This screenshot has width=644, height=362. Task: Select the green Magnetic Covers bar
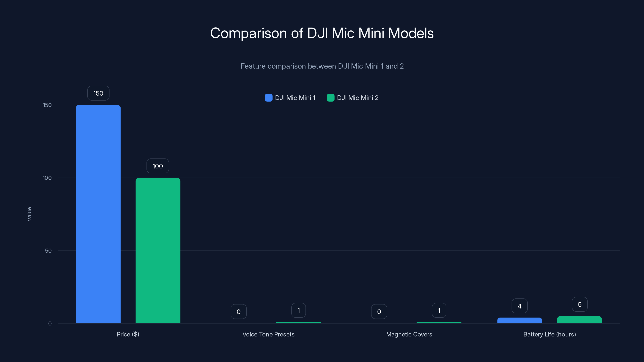pyautogui.click(x=439, y=322)
